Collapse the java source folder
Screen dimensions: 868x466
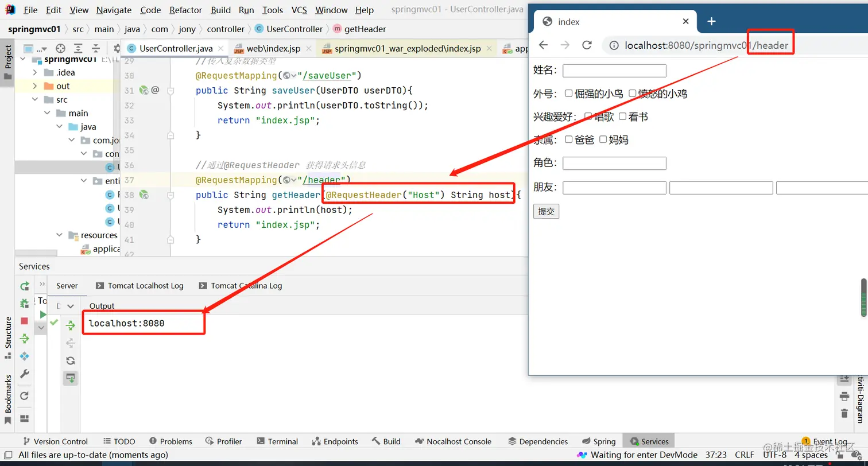(x=60, y=127)
